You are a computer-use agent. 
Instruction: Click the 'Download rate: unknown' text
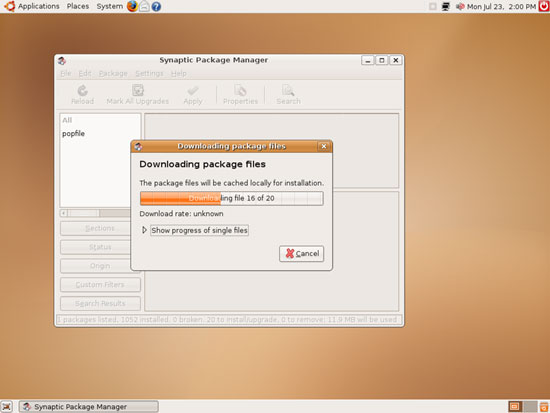(181, 214)
